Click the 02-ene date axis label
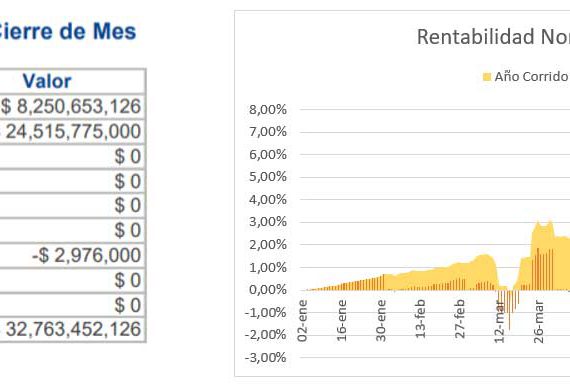Screen dimensions: 570x391 click(x=302, y=321)
